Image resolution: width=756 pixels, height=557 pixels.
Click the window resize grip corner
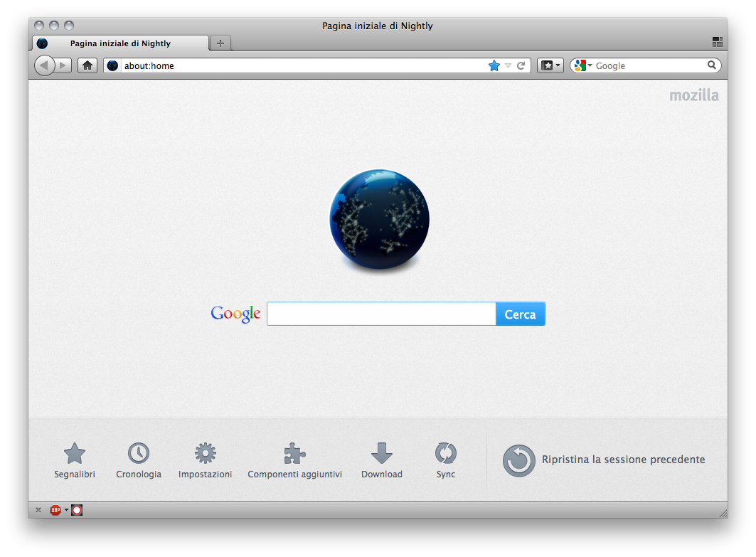[x=723, y=513]
